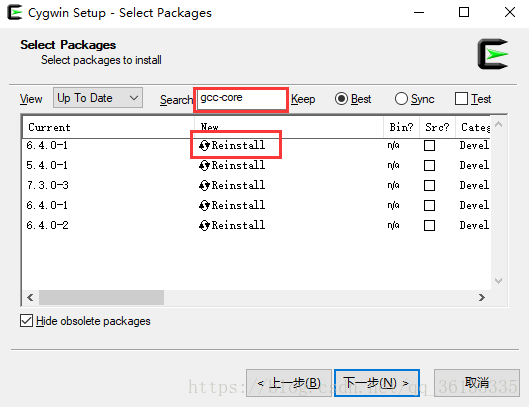529x407 pixels.
Task: Check Src box for 5.4.0-1 row
Action: [x=429, y=166]
